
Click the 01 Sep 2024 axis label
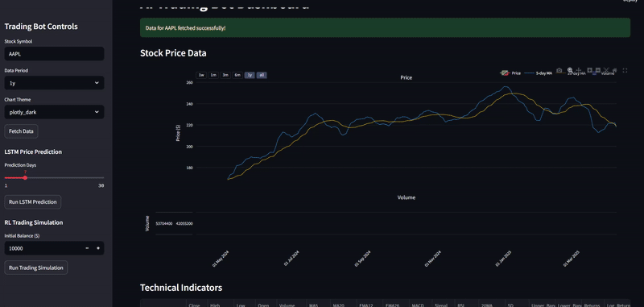tap(362, 259)
